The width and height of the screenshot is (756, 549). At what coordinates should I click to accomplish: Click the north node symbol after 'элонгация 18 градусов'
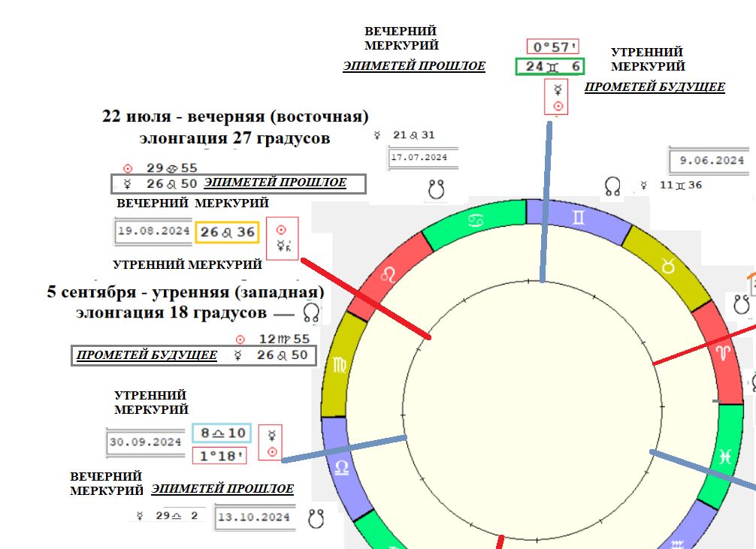click(311, 312)
